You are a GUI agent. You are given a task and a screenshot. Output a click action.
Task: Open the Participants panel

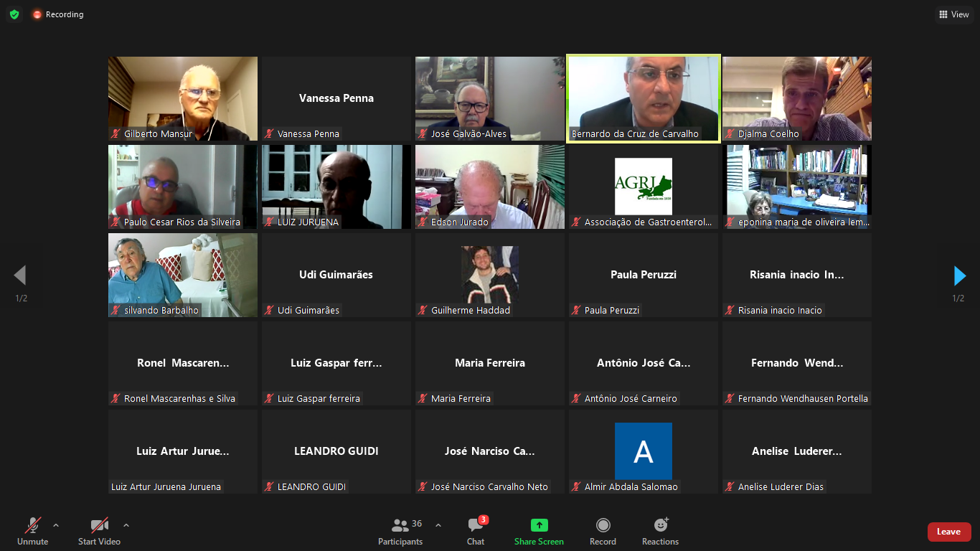[400, 532]
